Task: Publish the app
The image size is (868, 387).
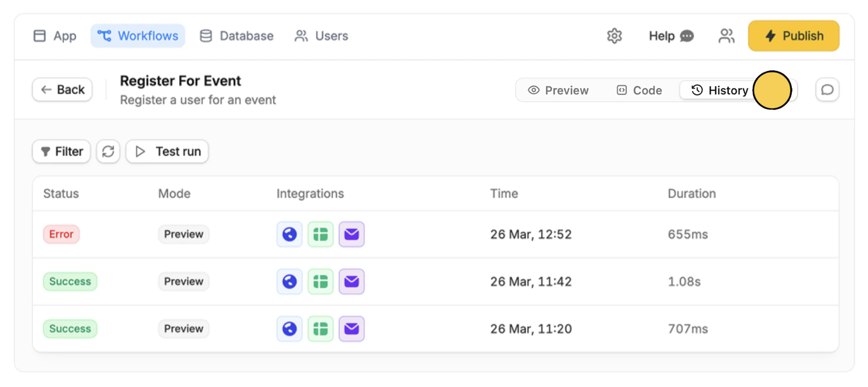Action: click(793, 36)
